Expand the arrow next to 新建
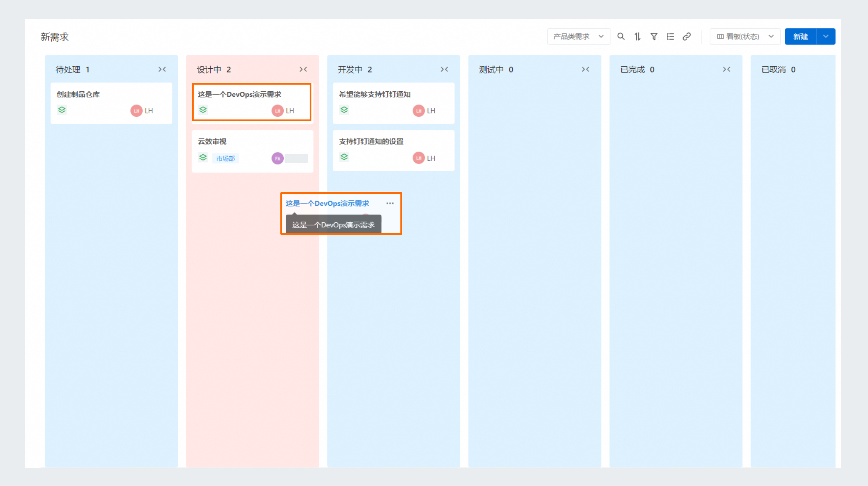This screenshot has height=486, width=868. pos(826,36)
